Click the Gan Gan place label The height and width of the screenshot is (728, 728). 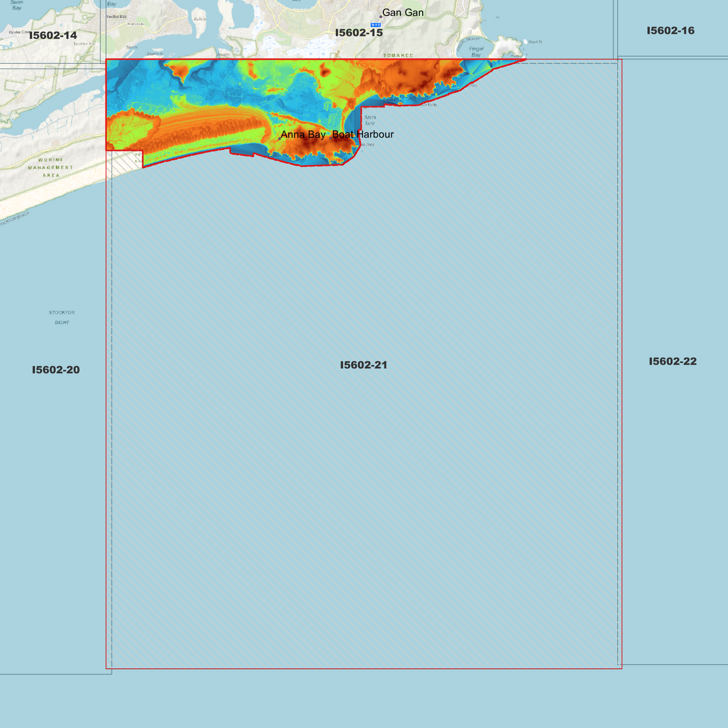403,13
